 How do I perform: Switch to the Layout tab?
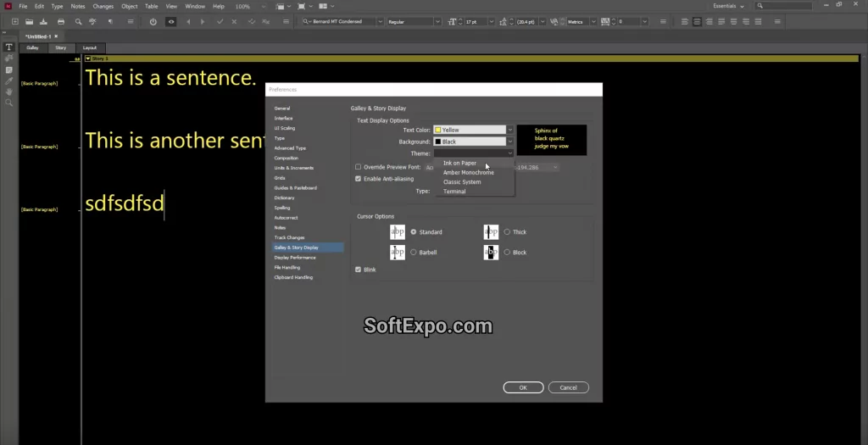(x=89, y=48)
